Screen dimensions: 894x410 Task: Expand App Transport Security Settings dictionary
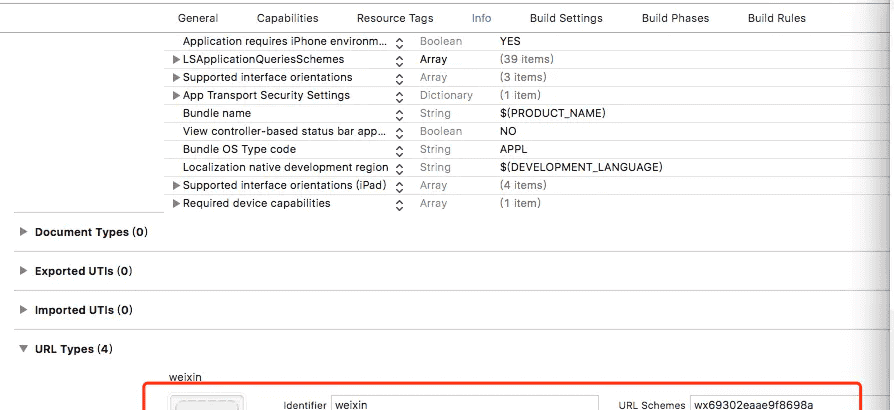click(177, 96)
